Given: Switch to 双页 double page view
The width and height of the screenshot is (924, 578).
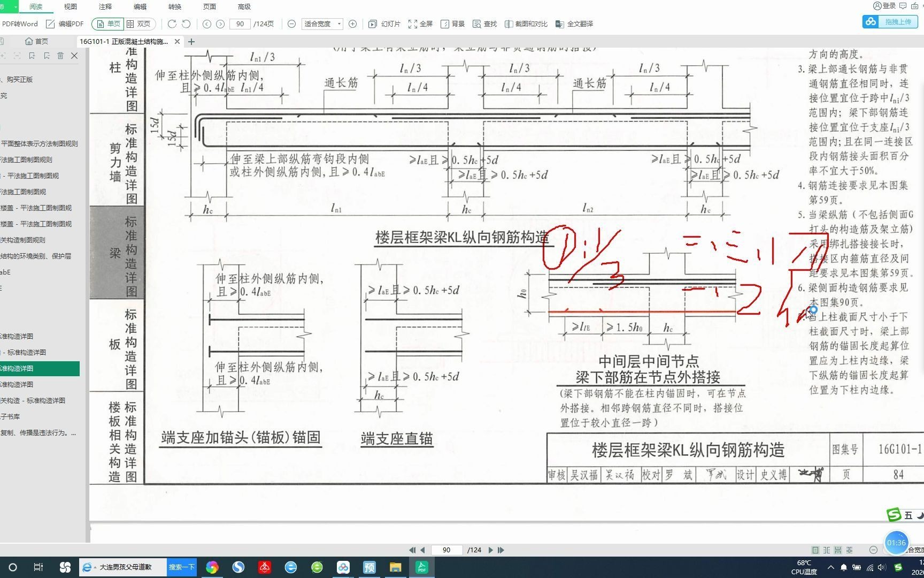Looking at the screenshot, I should (x=139, y=24).
